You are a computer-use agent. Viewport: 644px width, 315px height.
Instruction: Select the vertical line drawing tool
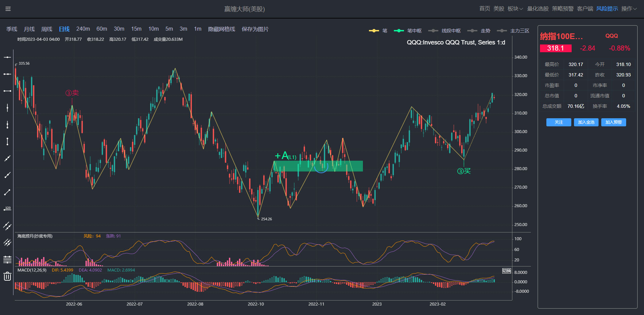[7, 108]
